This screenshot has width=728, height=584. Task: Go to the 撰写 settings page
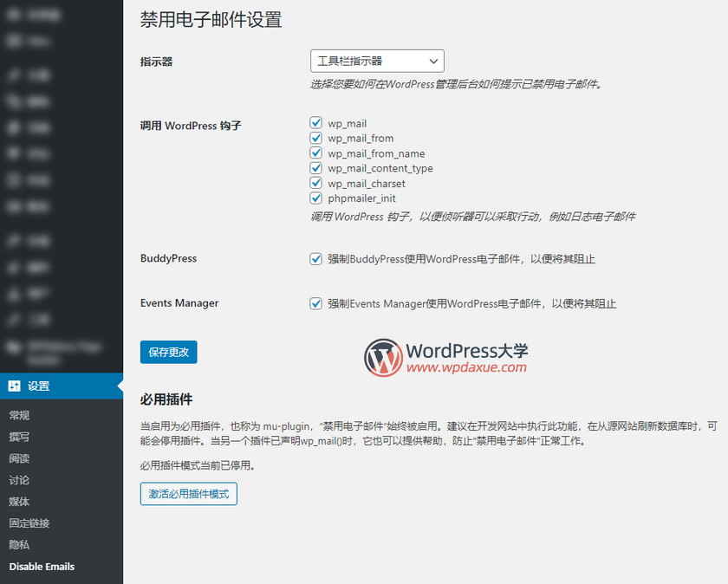pos(19,438)
